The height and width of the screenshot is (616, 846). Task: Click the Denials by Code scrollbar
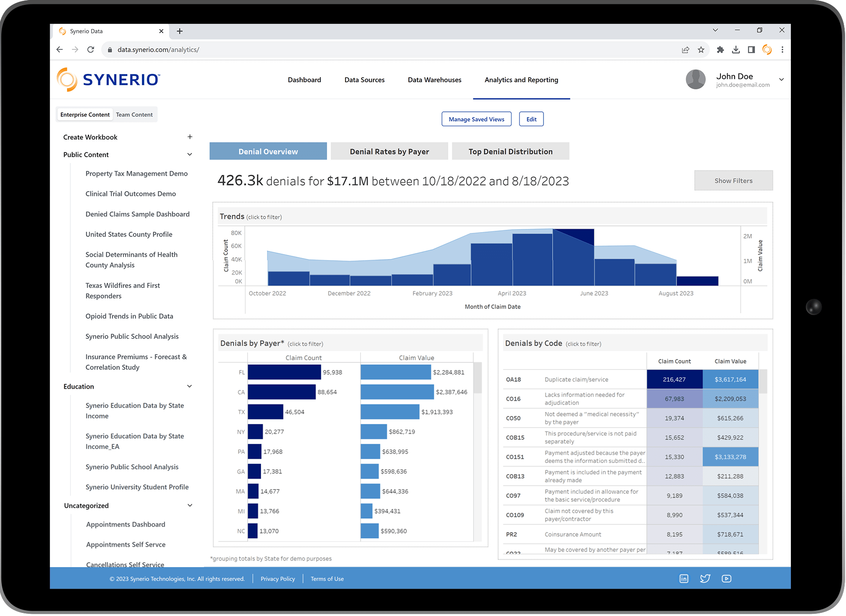(x=763, y=381)
